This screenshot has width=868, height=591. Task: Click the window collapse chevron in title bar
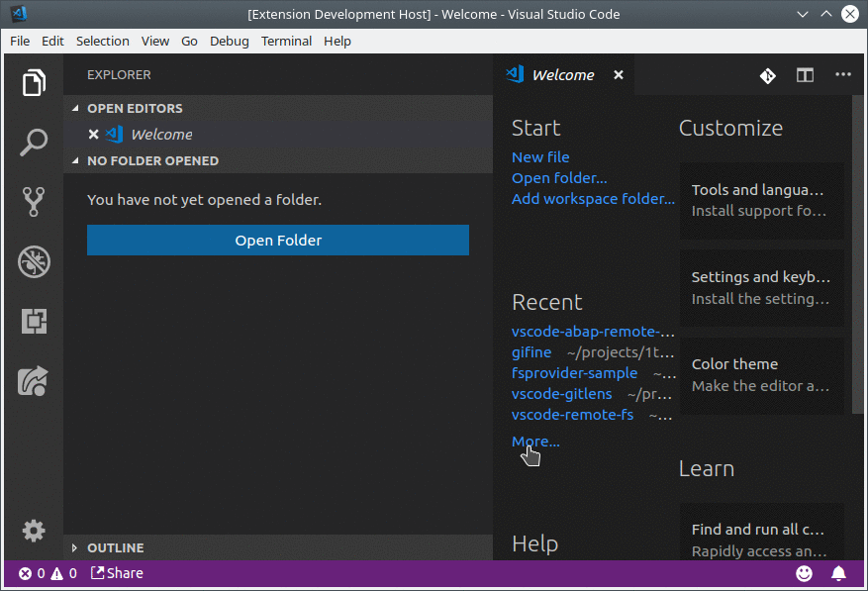(x=802, y=15)
